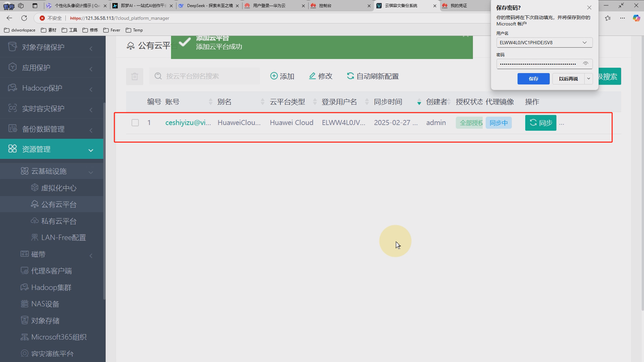Click the browser page refresh icon

24,18
